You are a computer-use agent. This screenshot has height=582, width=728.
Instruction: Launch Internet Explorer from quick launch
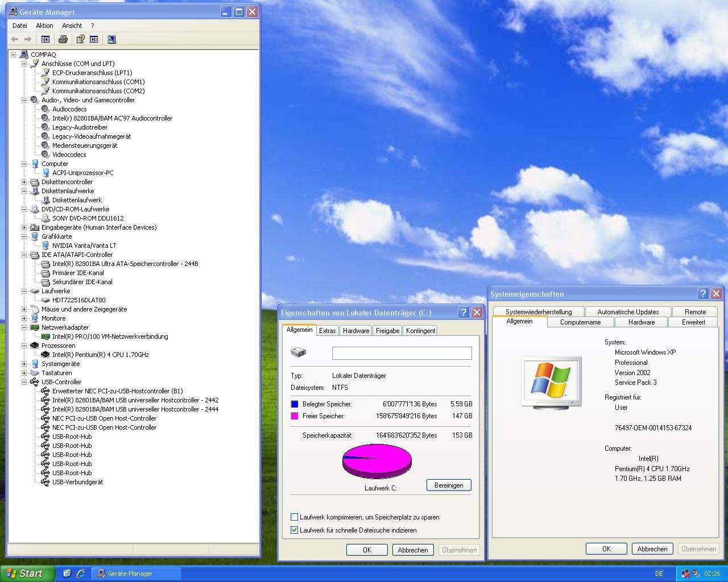[x=81, y=573]
